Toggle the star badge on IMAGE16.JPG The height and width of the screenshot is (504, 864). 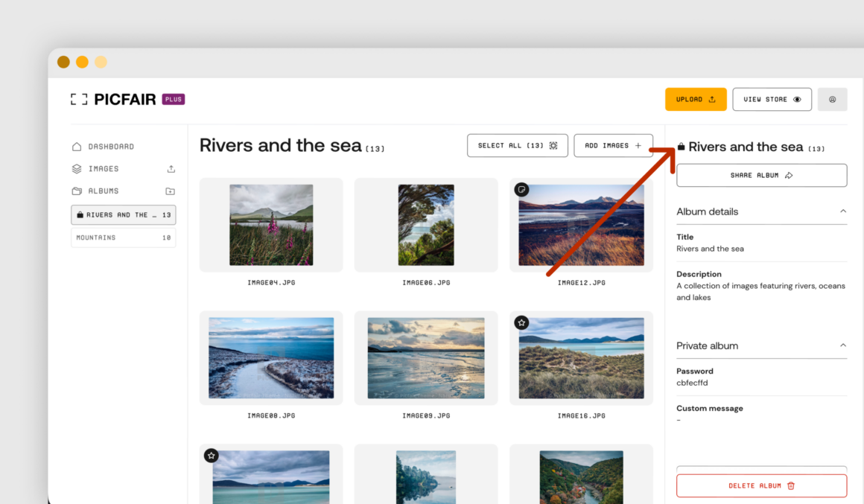tap(521, 322)
